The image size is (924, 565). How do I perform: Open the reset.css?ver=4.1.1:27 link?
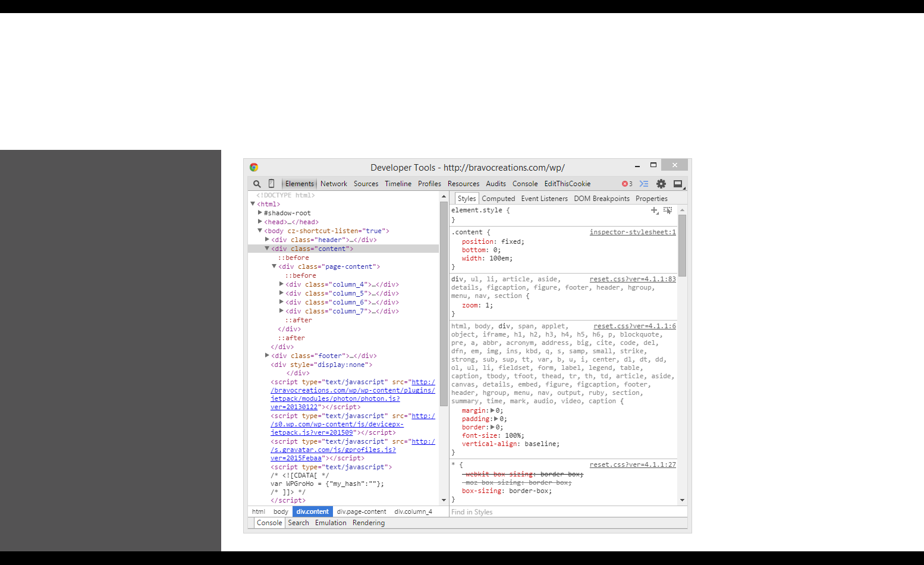[633, 464]
